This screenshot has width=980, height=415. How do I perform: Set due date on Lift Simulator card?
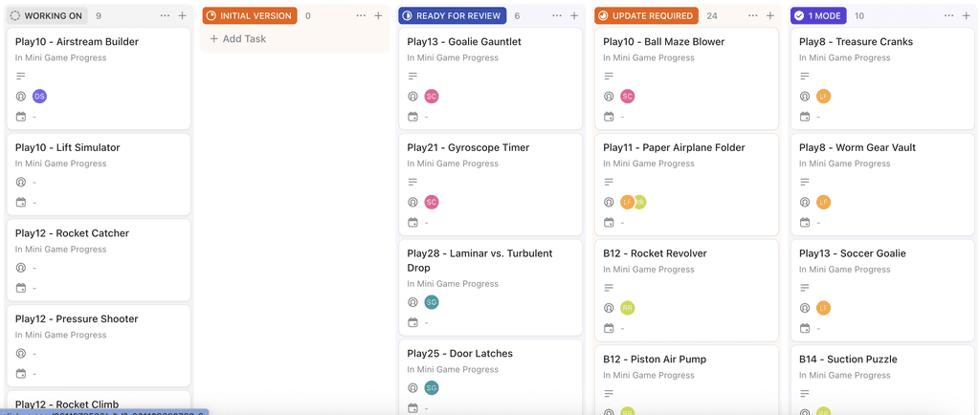point(21,202)
